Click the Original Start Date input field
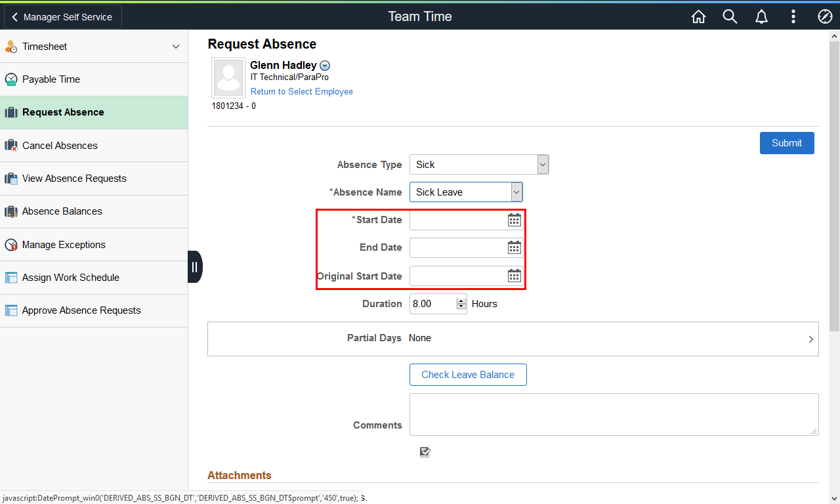The width and height of the screenshot is (840, 504). point(458,276)
